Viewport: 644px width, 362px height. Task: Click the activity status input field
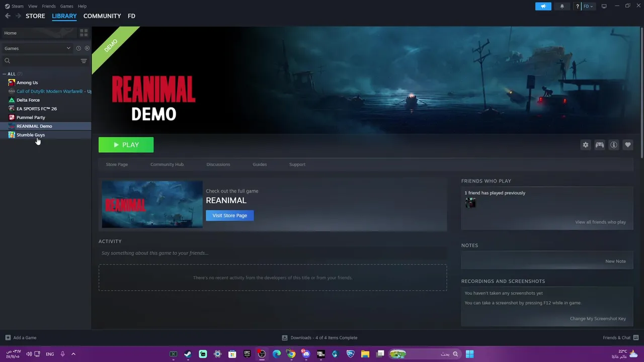tap(273, 253)
